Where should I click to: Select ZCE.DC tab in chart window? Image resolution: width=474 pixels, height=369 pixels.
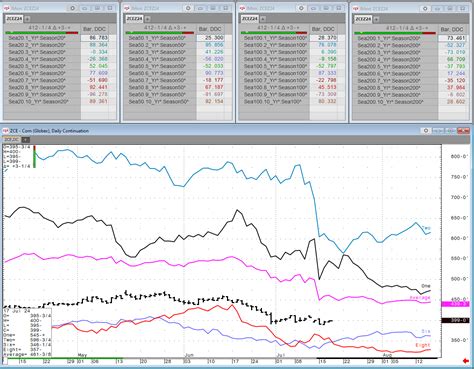11,140
